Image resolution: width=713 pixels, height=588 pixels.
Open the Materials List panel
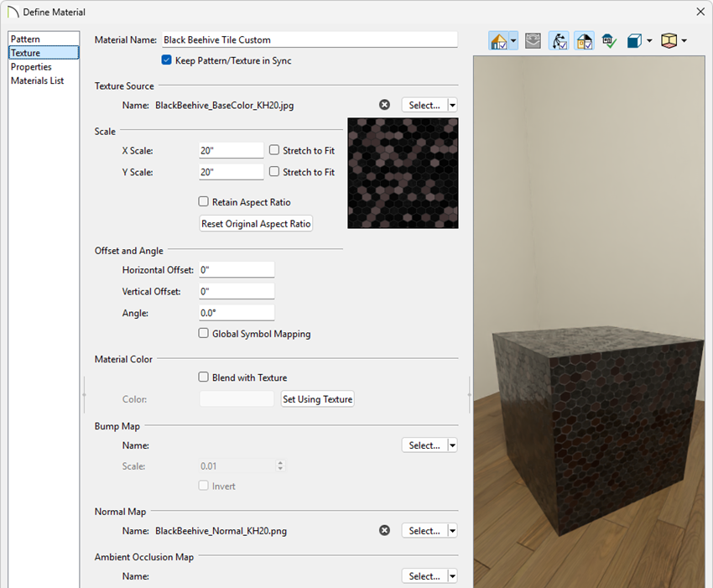tap(37, 80)
